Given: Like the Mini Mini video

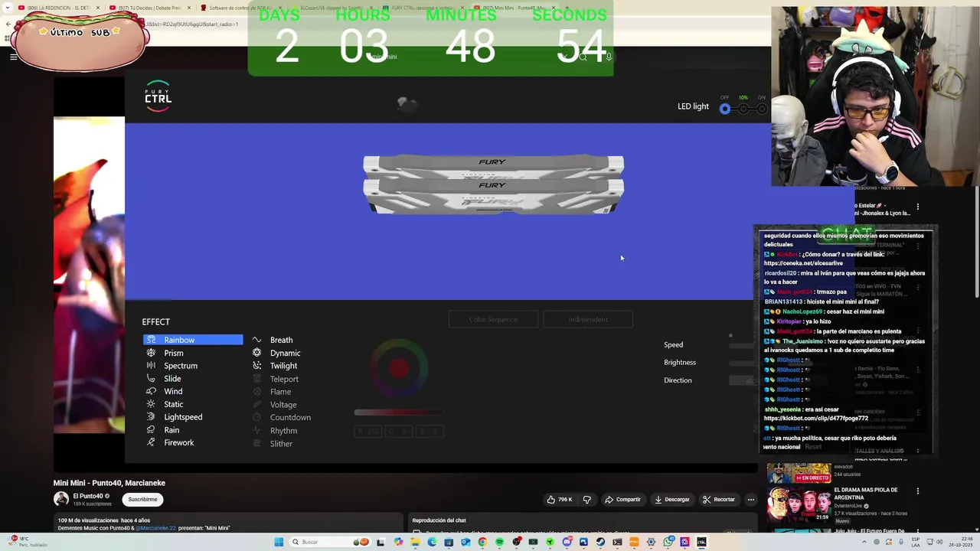Looking at the screenshot, I should (559, 500).
